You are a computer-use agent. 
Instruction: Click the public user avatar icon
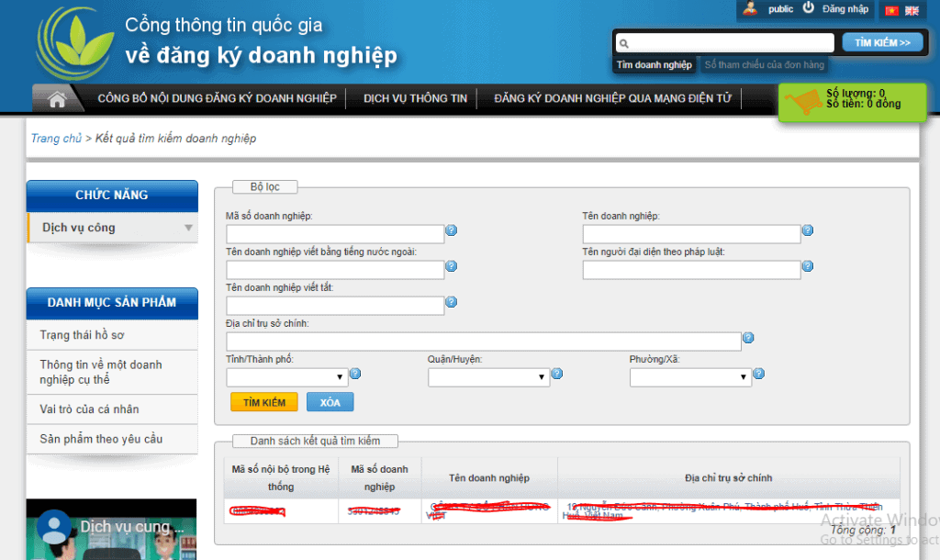click(x=750, y=8)
